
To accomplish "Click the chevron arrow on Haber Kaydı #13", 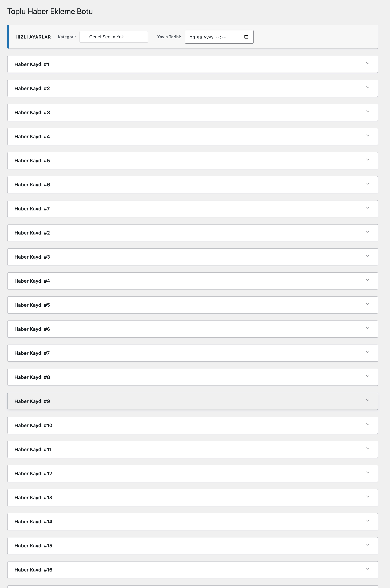I will coord(367,496).
